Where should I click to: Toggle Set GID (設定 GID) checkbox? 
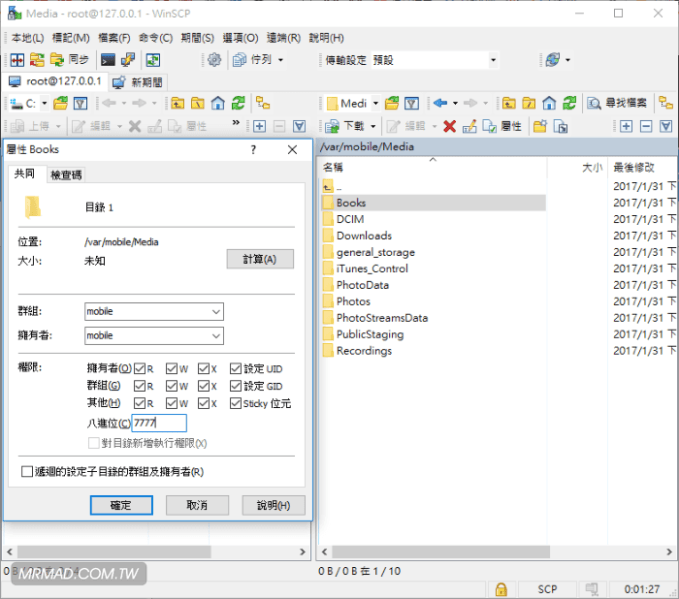(236, 386)
